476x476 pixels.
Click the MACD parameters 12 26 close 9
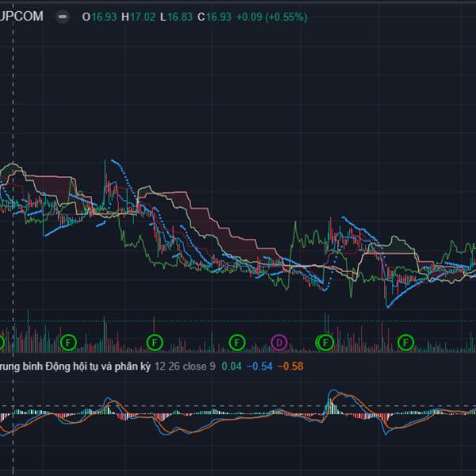coord(185,367)
